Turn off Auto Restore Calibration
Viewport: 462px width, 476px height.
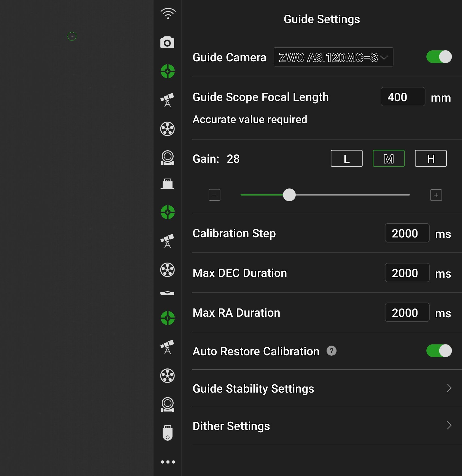[x=439, y=351]
